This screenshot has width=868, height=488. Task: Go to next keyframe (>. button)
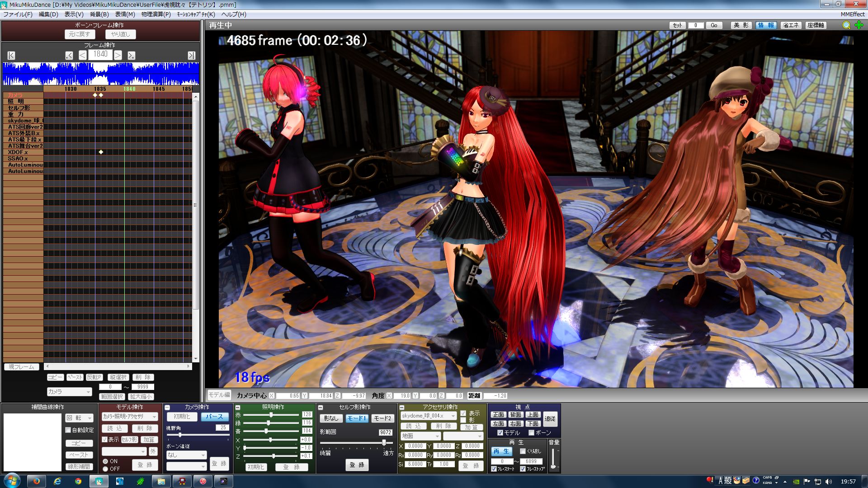pos(131,56)
